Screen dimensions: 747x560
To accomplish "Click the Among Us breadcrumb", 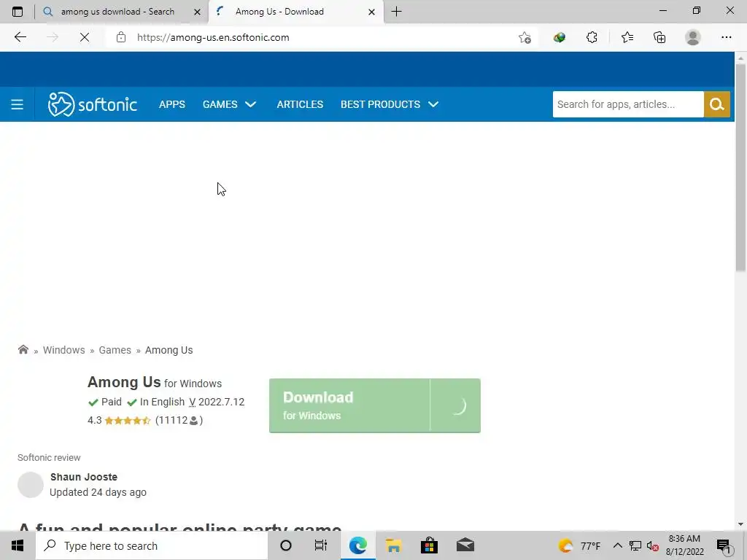I will tap(169, 350).
